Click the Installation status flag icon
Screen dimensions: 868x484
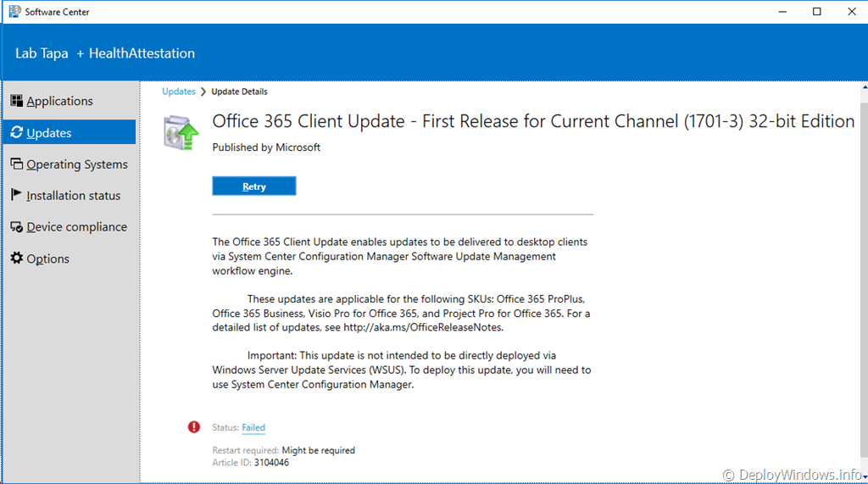click(x=16, y=195)
